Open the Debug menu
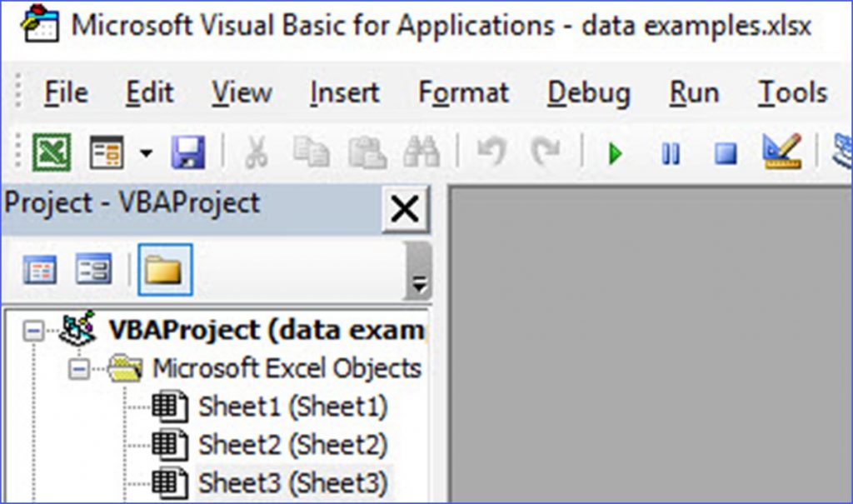 pos(588,92)
